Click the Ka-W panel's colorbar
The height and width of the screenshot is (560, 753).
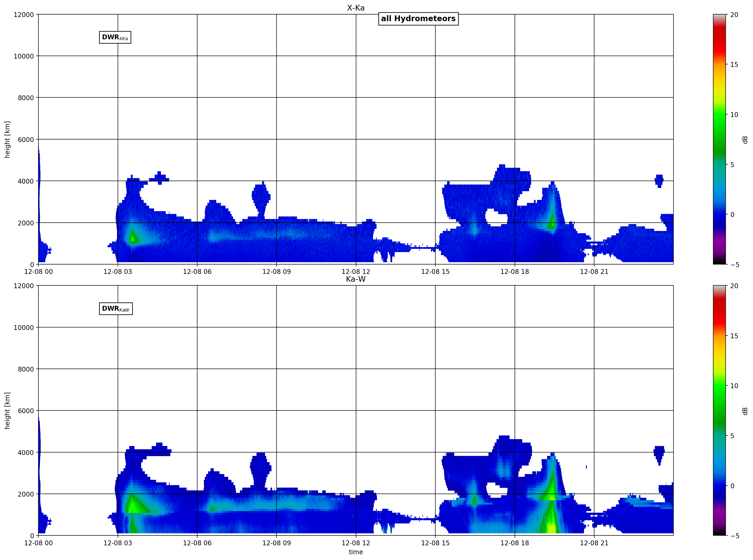coord(719,410)
